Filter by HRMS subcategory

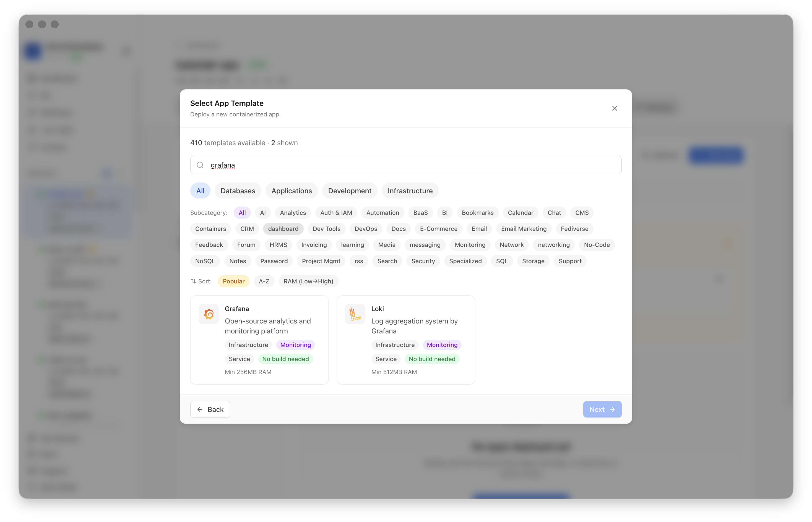pos(278,245)
